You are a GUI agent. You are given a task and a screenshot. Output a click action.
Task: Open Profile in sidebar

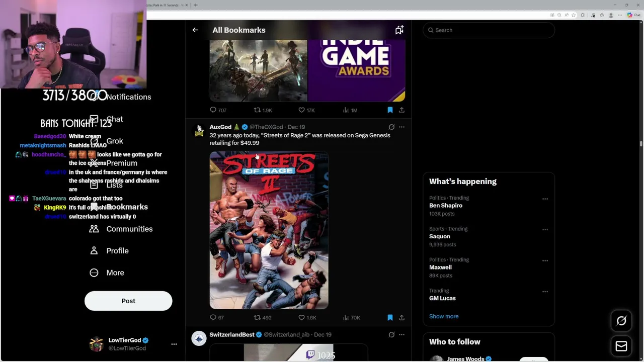[109, 251]
